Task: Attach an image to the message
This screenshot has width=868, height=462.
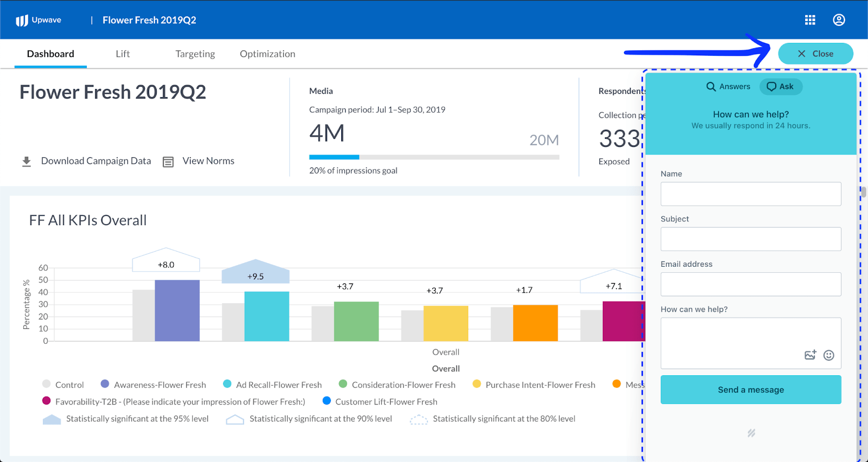Action: pos(810,355)
